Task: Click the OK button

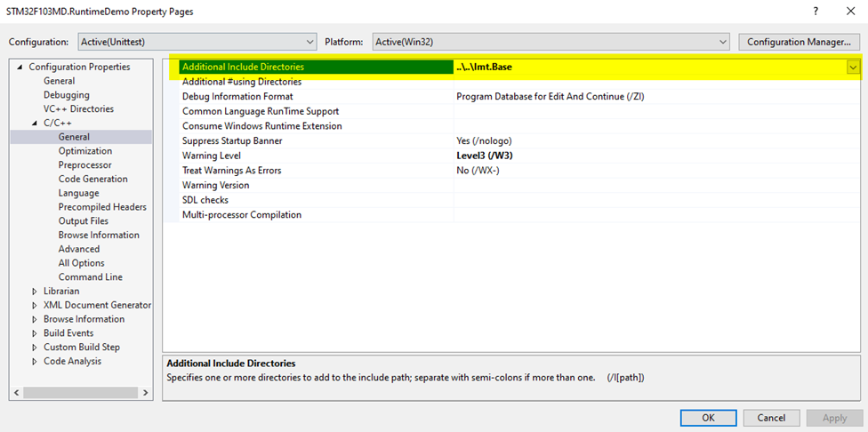Action: point(709,418)
